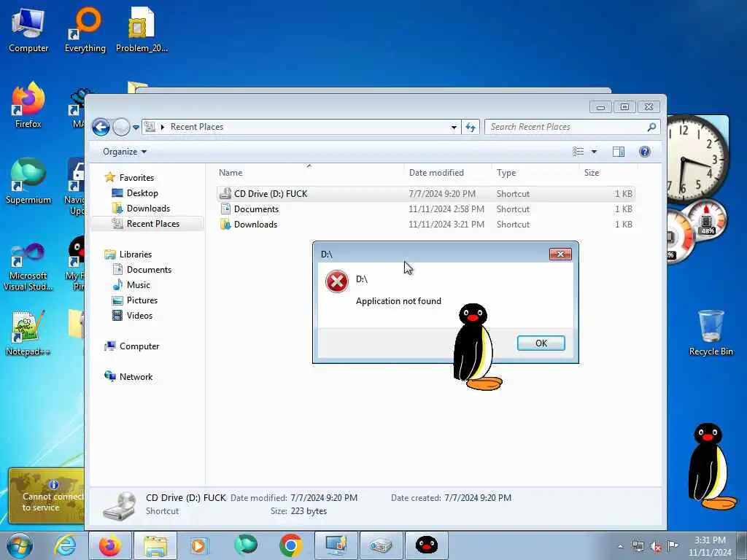Open the Action Center flag icon
Viewport: 747px width, 560px height.
(673, 546)
